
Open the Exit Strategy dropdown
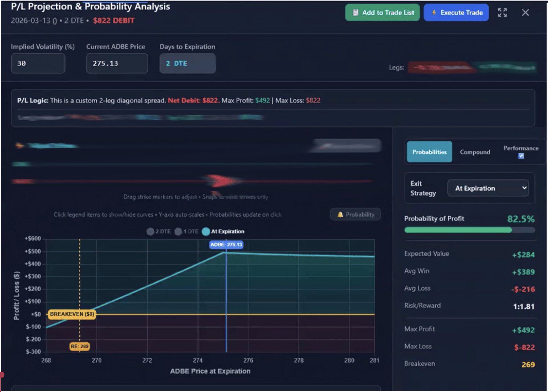(x=488, y=188)
